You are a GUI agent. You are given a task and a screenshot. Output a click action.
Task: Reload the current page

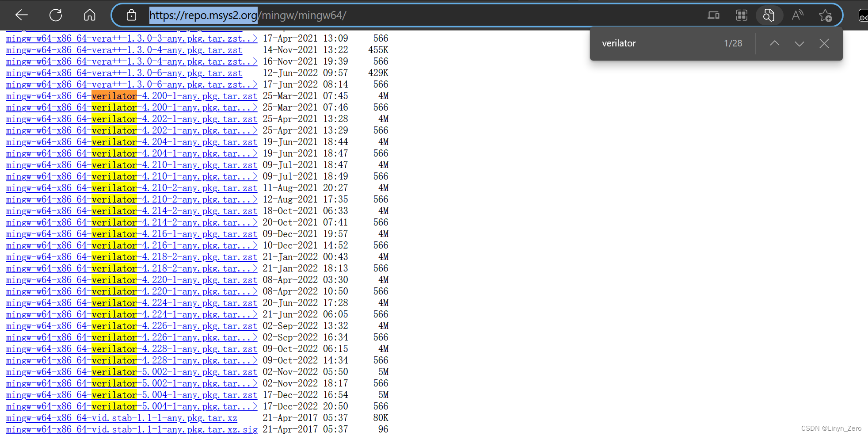coord(56,15)
